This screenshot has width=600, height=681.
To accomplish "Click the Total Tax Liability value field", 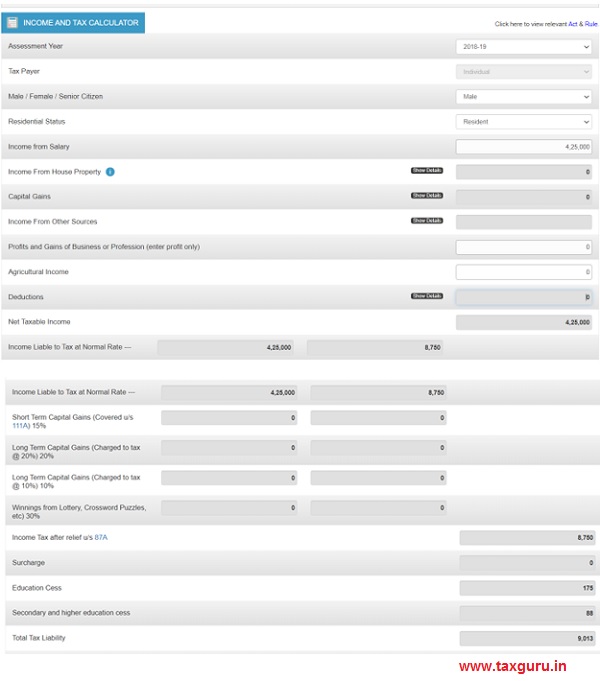I will tap(527, 638).
